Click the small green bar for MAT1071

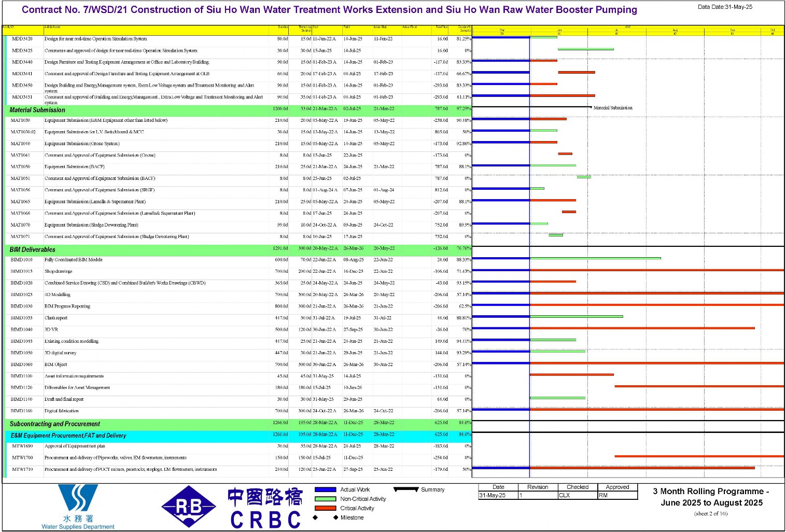[556, 235]
